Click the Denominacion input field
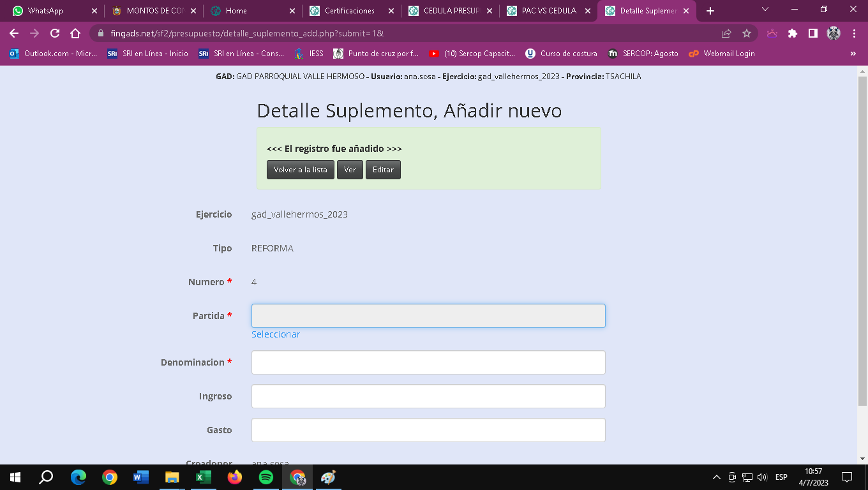Viewport: 868px width, 490px height. click(428, 362)
